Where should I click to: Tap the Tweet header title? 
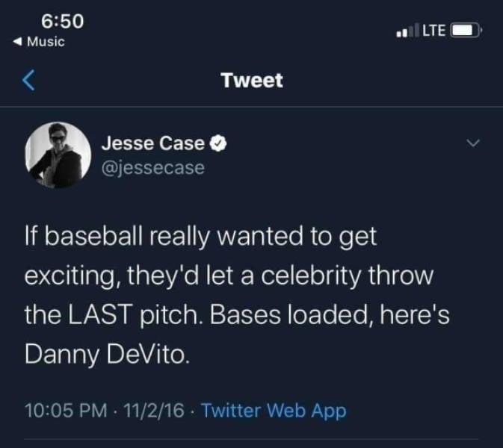click(252, 80)
